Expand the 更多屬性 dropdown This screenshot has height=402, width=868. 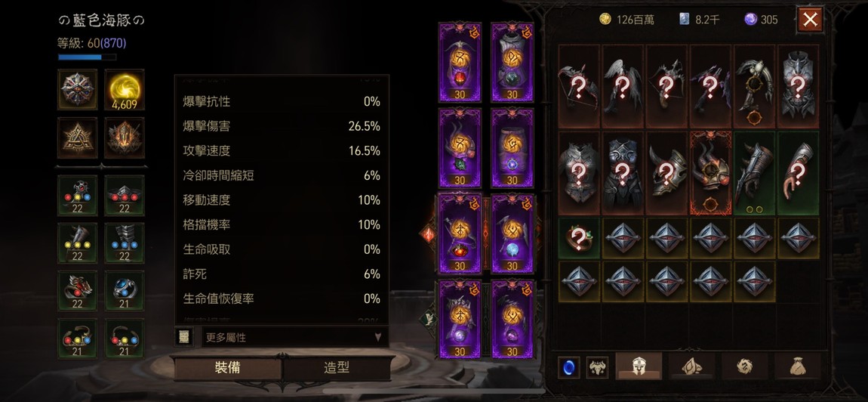tap(294, 336)
